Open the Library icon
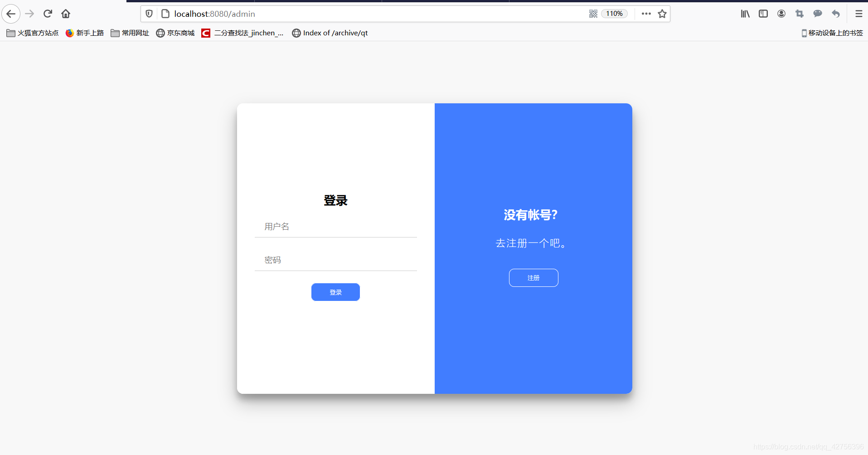 point(745,14)
